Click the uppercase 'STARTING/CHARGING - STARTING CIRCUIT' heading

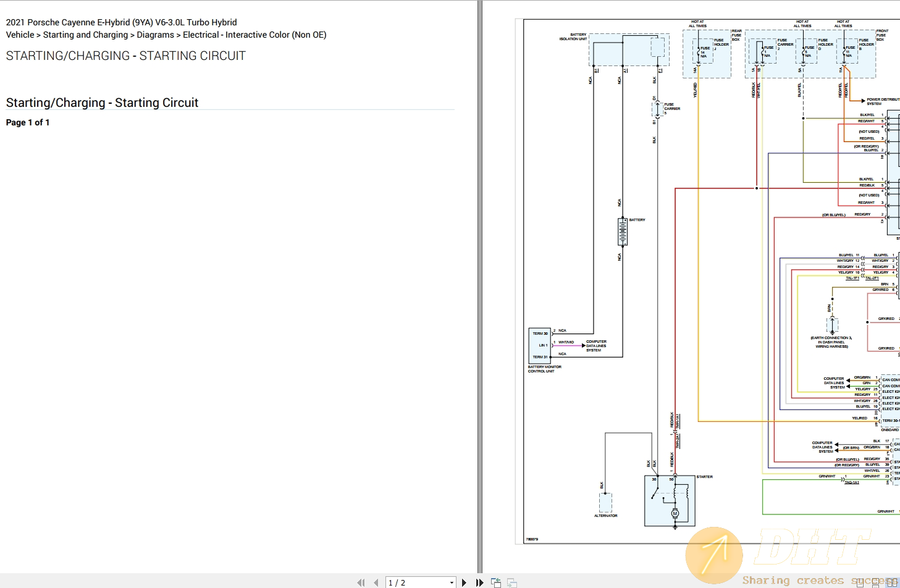(x=125, y=56)
